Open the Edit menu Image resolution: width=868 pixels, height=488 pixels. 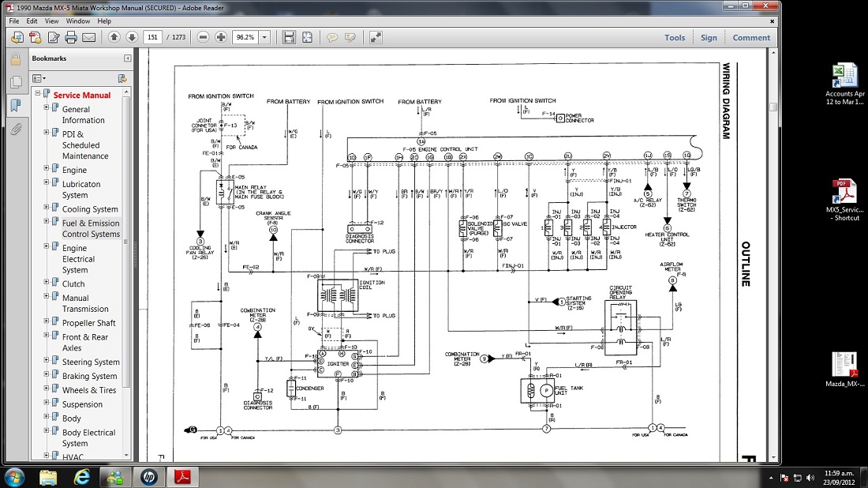click(x=32, y=21)
